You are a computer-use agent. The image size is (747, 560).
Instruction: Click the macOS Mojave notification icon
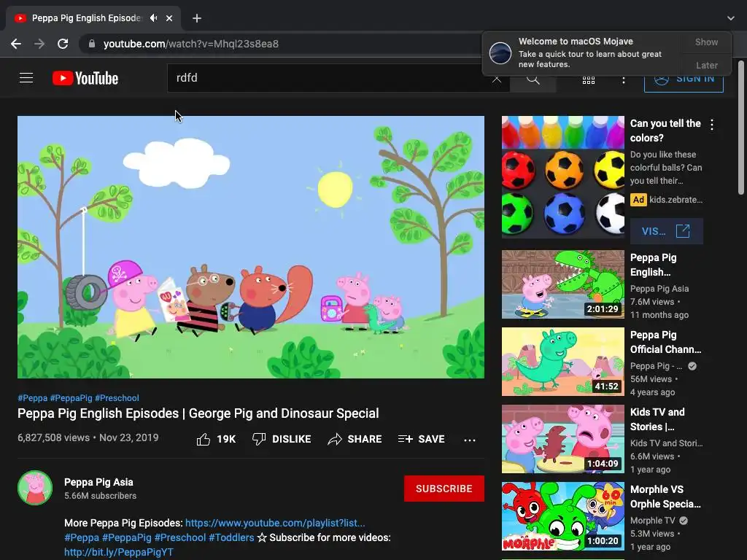point(500,52)
